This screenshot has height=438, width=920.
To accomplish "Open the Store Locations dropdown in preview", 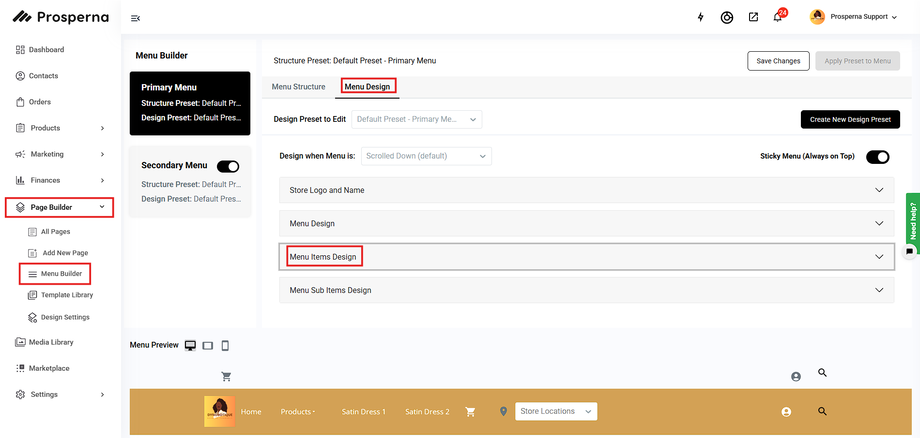I will point(556,411).
